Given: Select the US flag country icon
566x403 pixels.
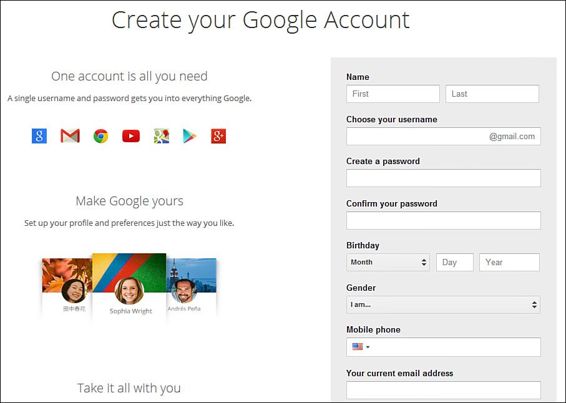Looking at the screenshot, I should tap(357, 347).
